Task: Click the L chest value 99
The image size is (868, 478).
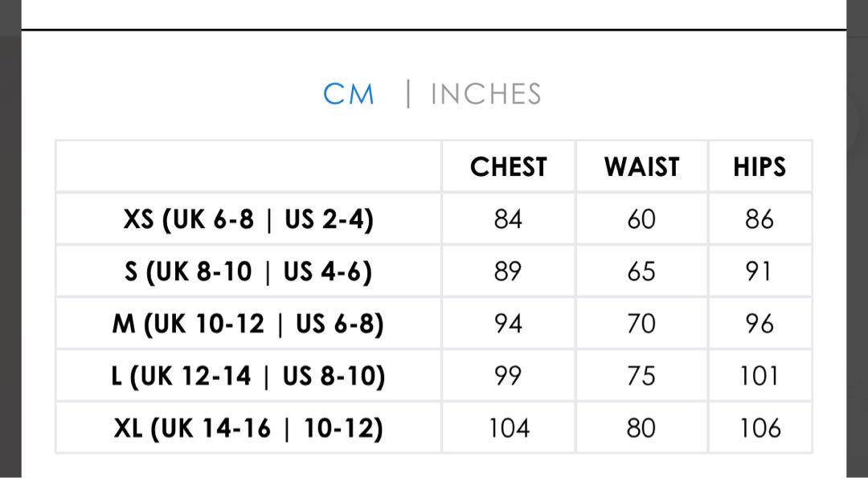Action: click(x=508, y=376)
